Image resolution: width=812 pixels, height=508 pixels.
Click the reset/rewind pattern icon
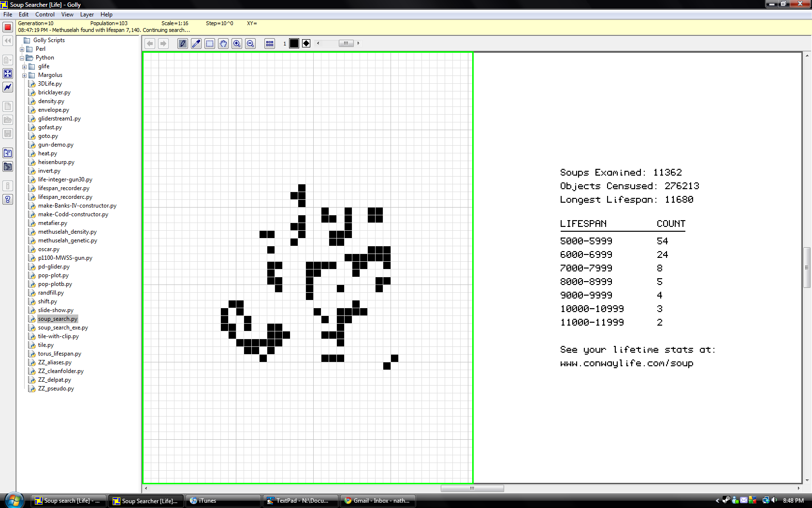[x=8, y=41]
